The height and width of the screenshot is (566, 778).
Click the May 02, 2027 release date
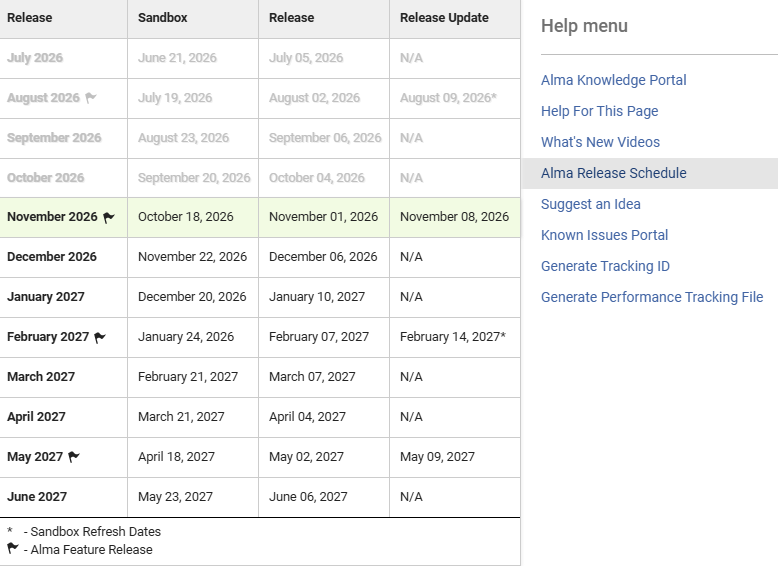[x=306, y=457]
